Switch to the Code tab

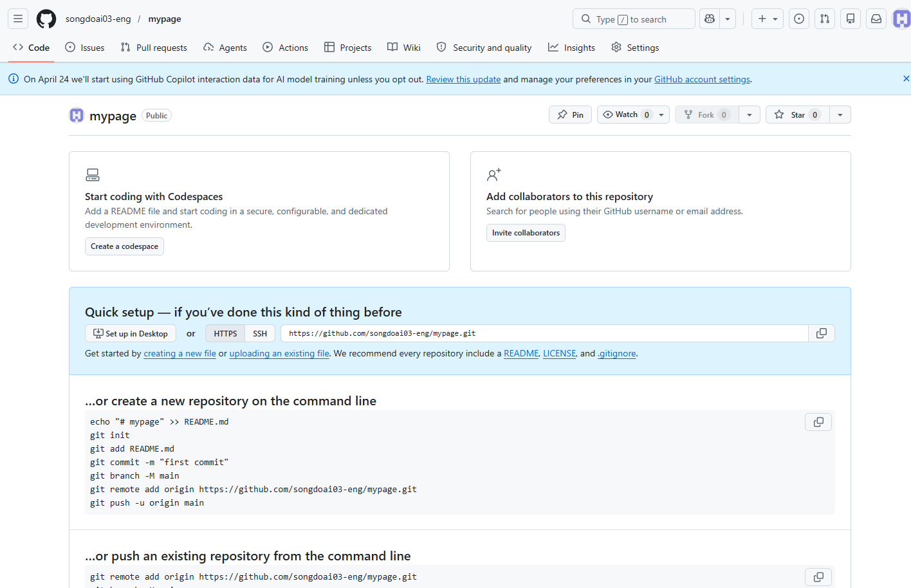point(31,48)
